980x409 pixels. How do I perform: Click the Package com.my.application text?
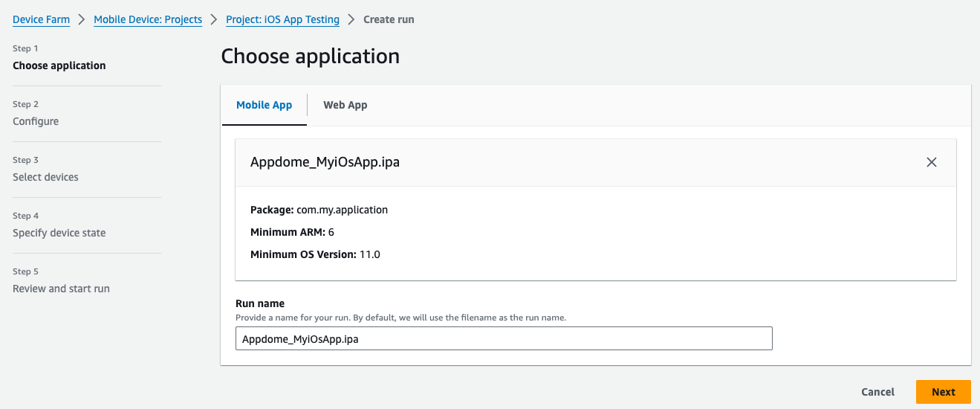[x=319, y=210]
